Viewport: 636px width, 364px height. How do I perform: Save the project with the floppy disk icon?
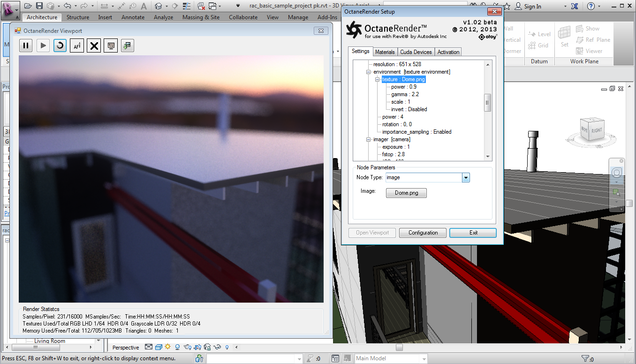point(39,6)
